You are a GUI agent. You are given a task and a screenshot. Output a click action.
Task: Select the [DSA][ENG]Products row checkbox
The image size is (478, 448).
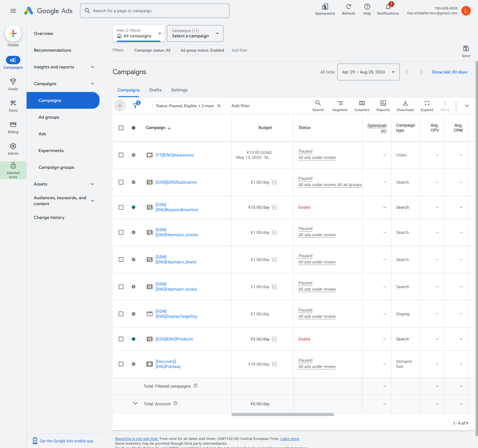[x=121, y=339]
